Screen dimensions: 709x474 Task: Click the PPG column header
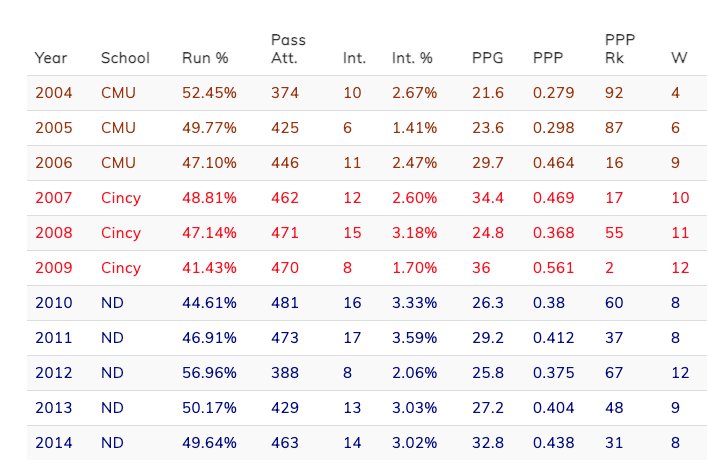489,58
